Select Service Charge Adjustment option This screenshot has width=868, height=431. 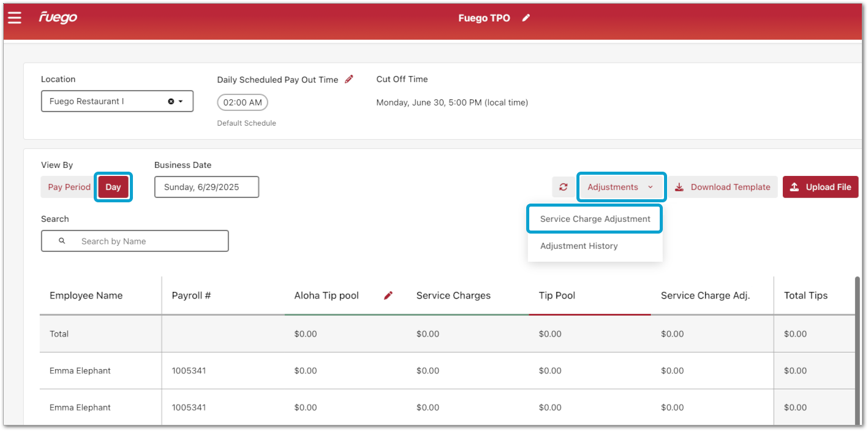point(595,219)
